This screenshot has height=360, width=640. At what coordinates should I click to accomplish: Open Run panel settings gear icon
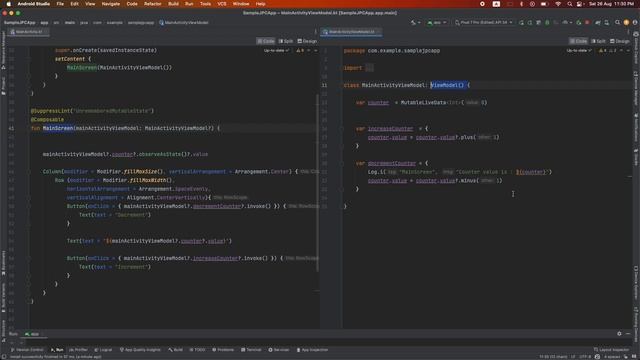619,334
